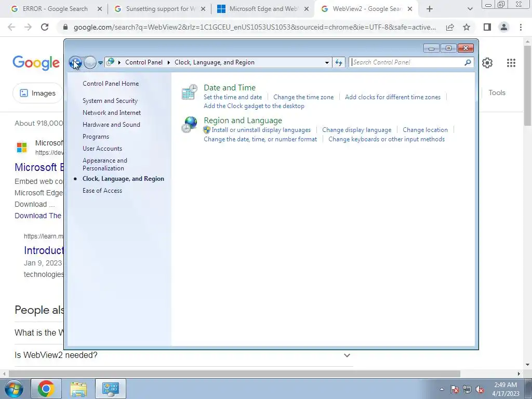Toggle Chrome side panel icon

coord(487,27)
